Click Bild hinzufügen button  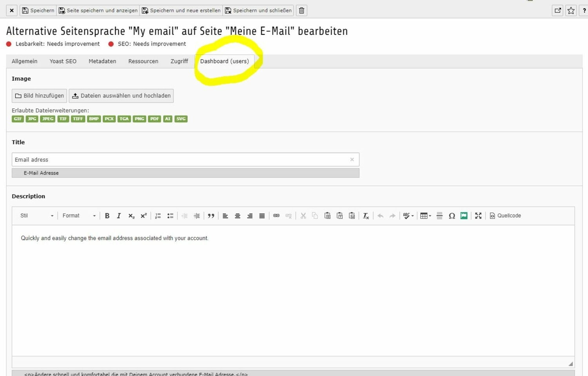[x=39, y=96]
